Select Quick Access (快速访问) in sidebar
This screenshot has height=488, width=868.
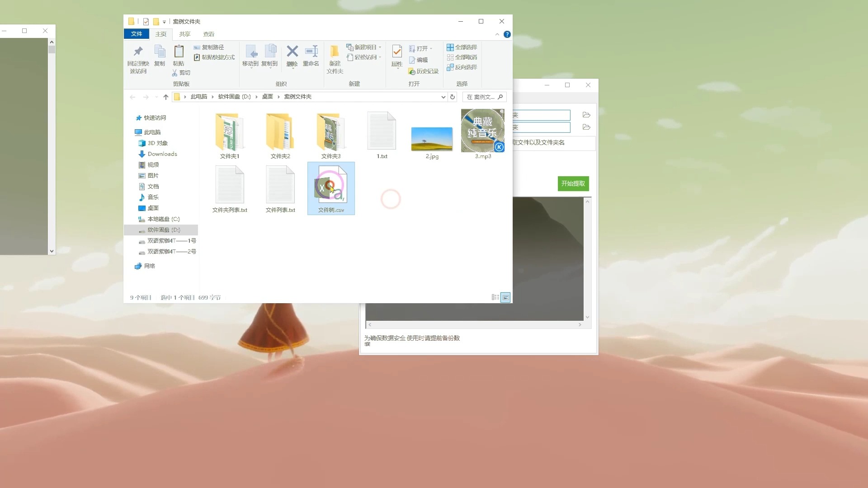pyautogui.click(x=155, y=118)
